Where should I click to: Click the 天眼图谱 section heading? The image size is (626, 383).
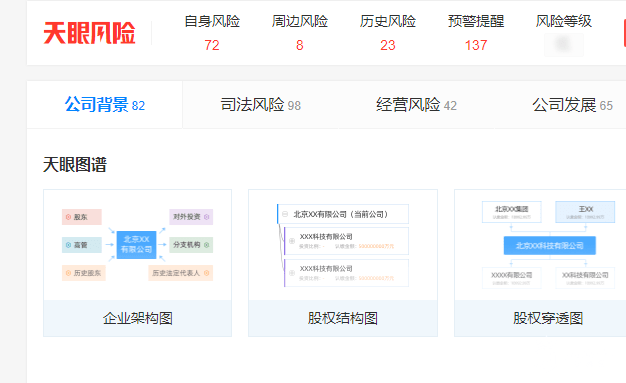click(x=75, y=165)
